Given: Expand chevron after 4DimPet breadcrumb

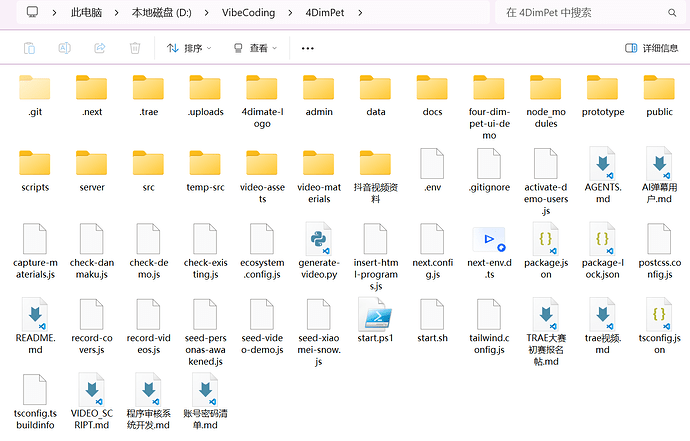Looking at the screenshot, I should pos(360,12).
